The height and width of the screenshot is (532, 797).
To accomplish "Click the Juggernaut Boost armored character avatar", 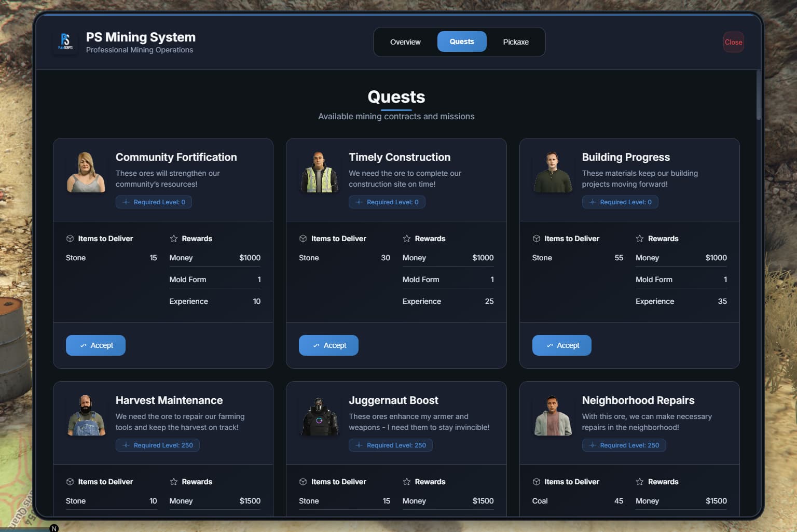I will tap(319, 416).
